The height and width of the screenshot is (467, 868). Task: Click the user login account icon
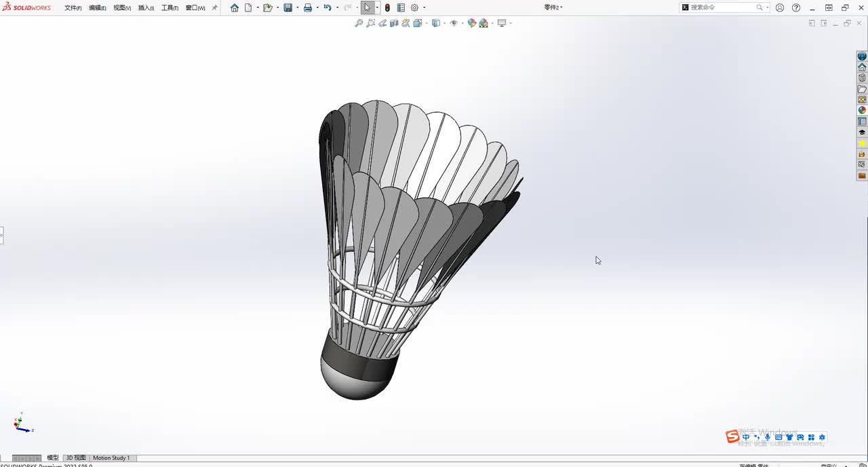tap(780, 7)
